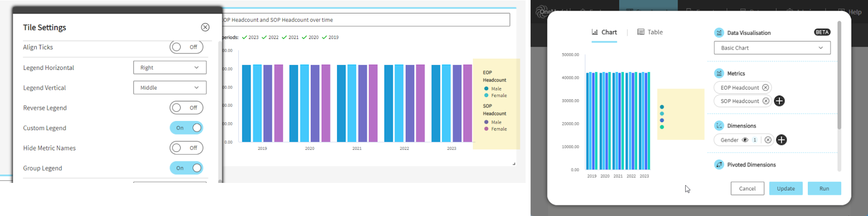Toggle Gender dimension visibility eye
The height and width of the screenshot is (216, 868).
pos(745,140)
